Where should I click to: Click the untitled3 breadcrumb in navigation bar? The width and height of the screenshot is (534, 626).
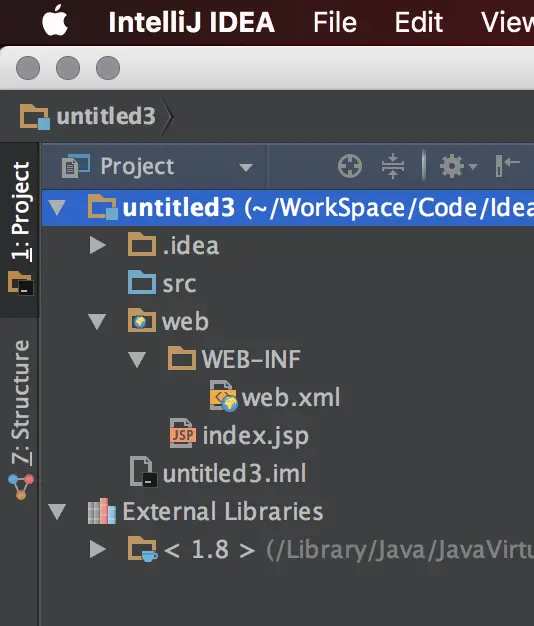coord(106,116)
